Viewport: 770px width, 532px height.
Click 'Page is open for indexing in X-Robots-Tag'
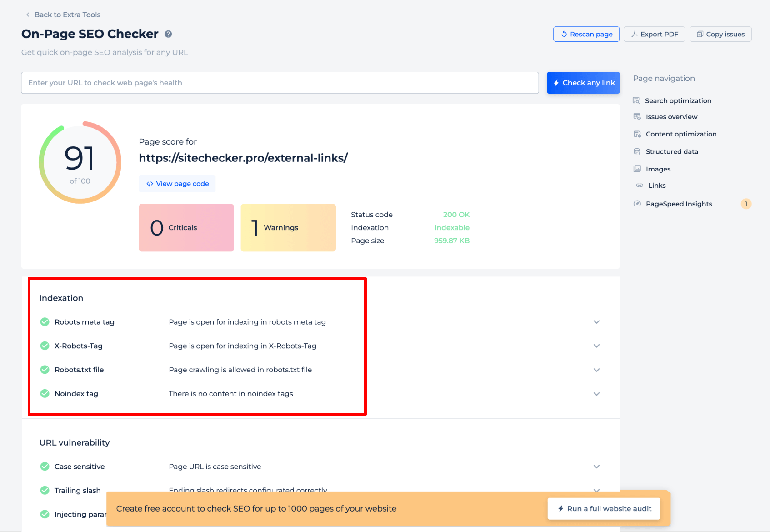(243, 346)
